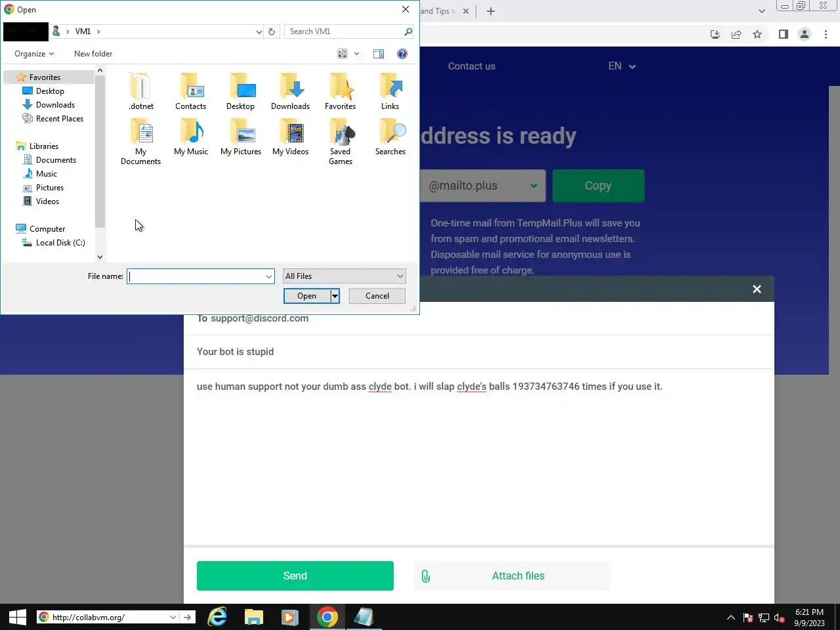Screen dimensions: 840x630
Task: Open the Organize menu dropdown
Action: click(x=34, y=54)
